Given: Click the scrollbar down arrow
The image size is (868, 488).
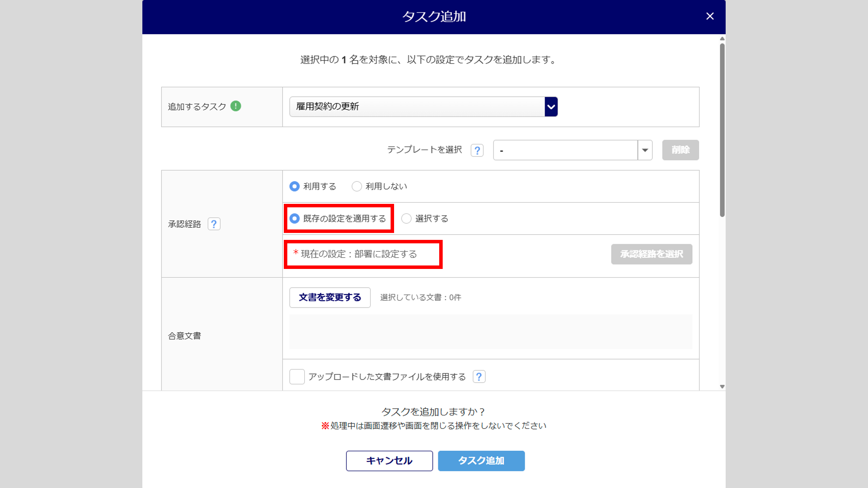Looking at the screenshot, I should coord(722,386).
